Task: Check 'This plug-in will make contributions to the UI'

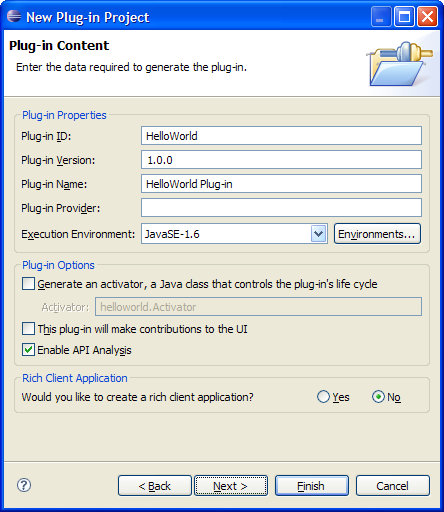Action: pos(28,329)
